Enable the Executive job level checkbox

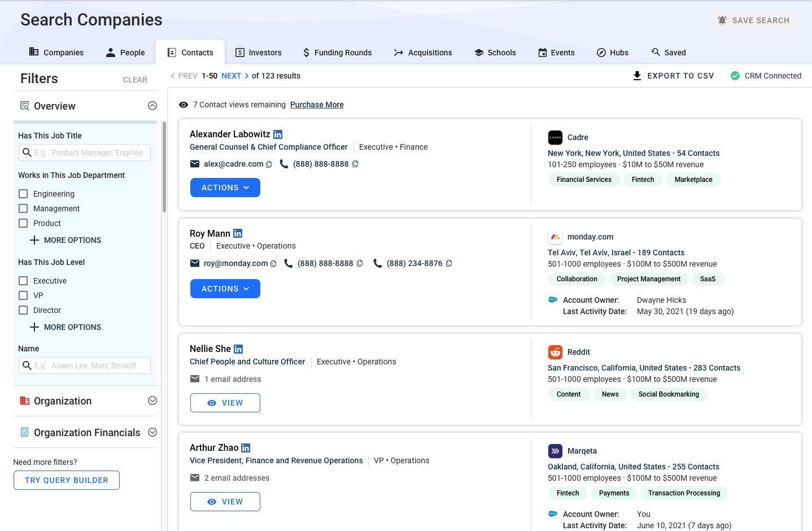pos(23,280)
